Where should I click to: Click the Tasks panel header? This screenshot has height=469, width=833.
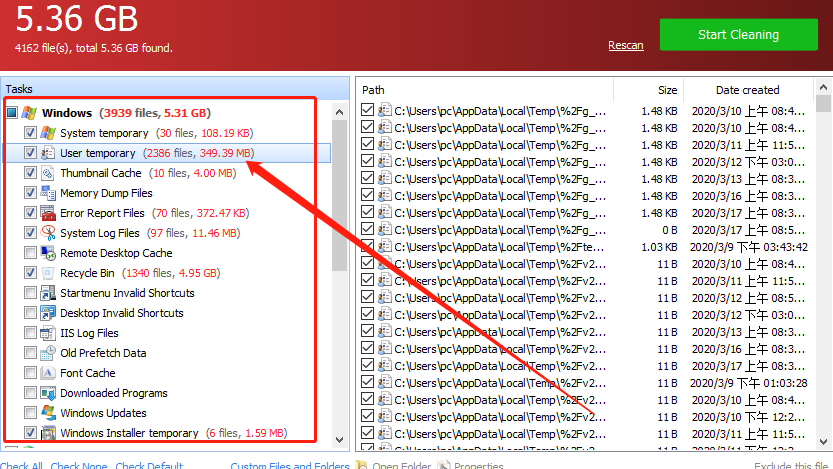pyautogui.click(x=175, y=89)
